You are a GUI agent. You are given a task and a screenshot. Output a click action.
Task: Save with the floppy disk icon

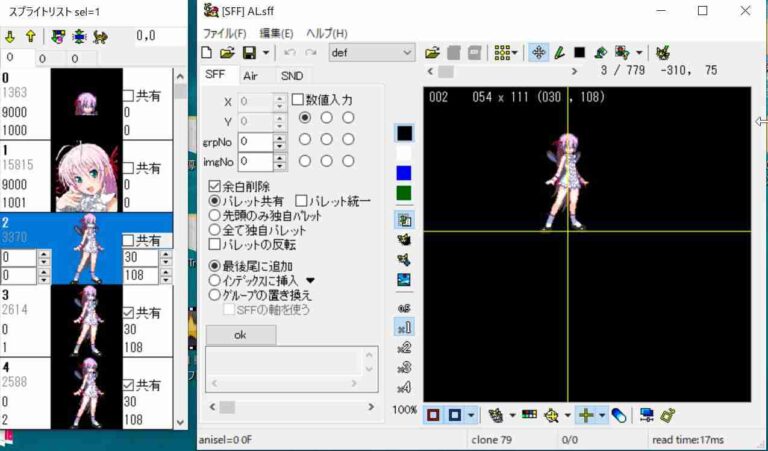pos(249,53)
